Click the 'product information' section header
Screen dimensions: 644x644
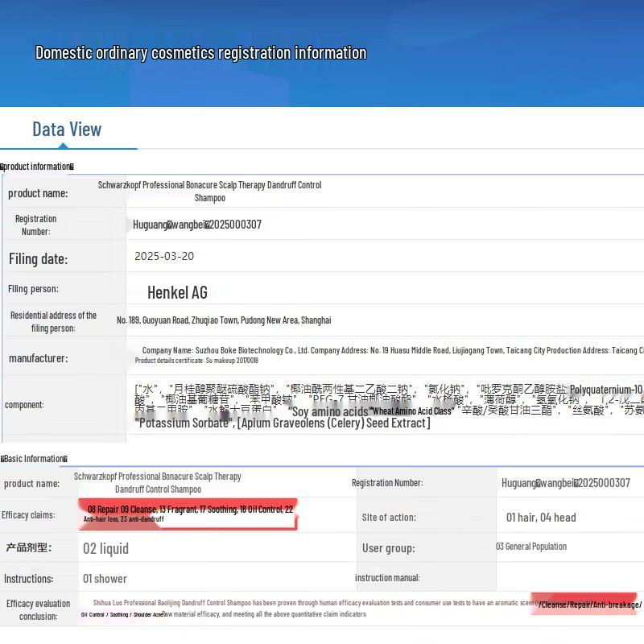pyautogui.click(x=37, y=167)
